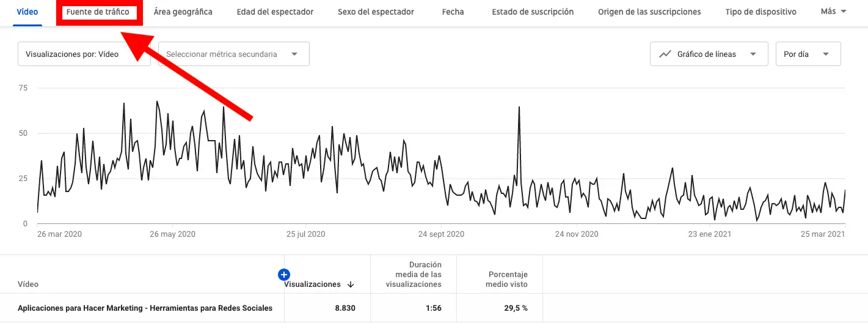Click the blue plus add-metric icon

coord(283,275)
